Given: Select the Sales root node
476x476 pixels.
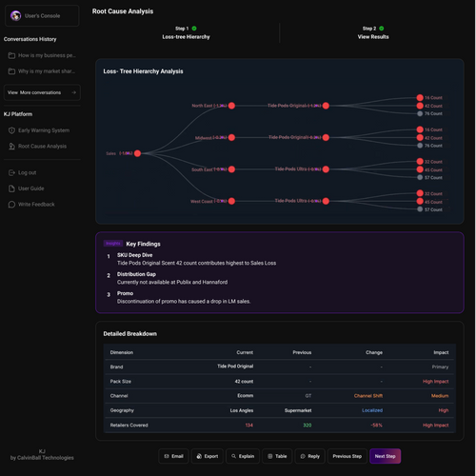Looking at the screenshot, I should 137,153.
